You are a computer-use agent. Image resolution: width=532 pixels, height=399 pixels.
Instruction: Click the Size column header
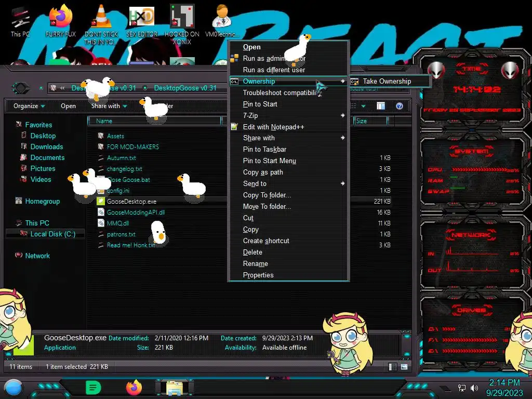370,121
